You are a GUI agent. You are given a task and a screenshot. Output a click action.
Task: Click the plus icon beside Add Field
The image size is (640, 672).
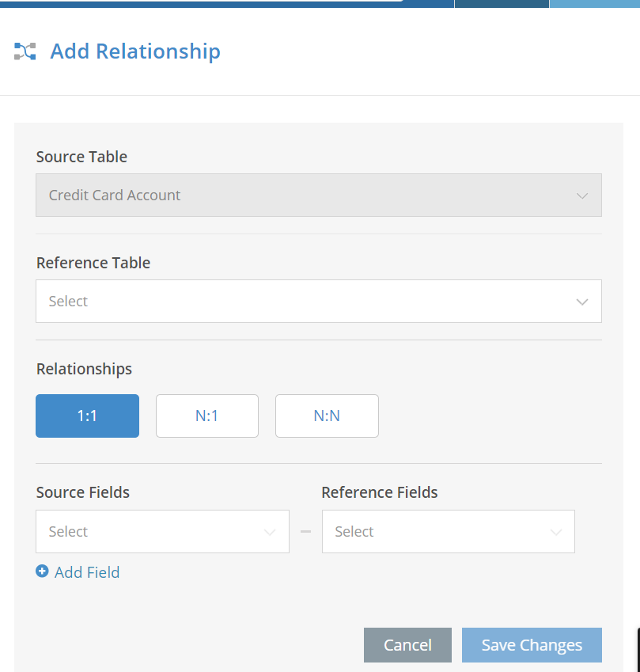coord(42,571)
